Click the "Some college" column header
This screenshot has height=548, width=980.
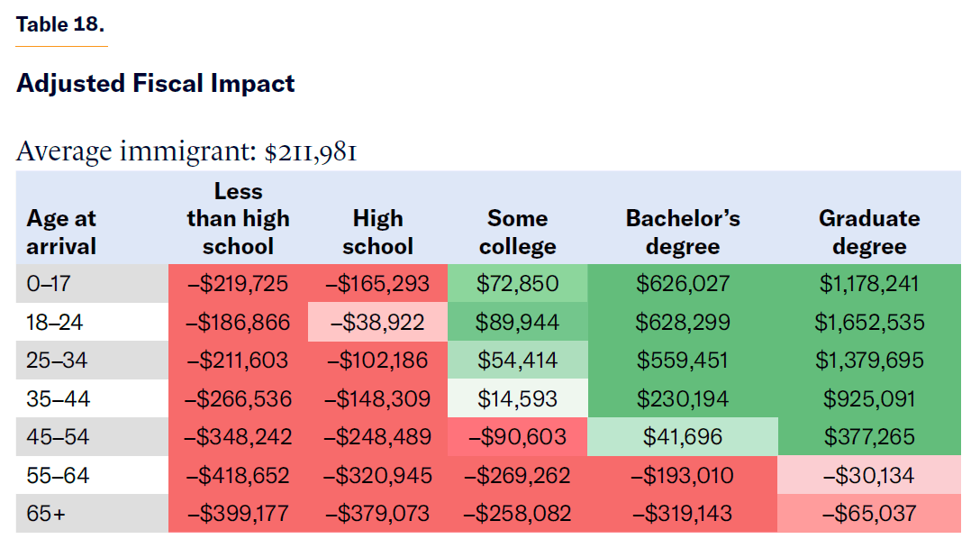(x=517, y=232)
